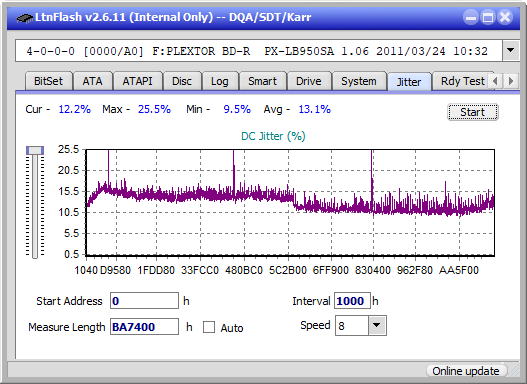Viewport: 527px width, 384px height.
Task: Switch to the BitSet tab
Action: point(48,81)
